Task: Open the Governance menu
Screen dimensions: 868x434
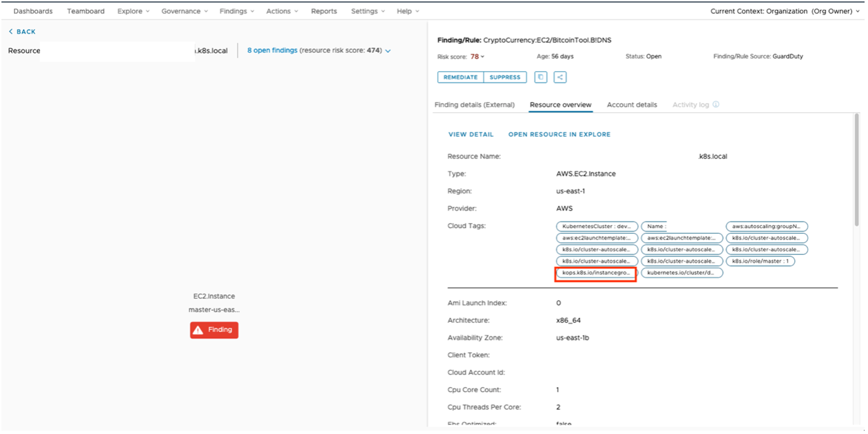Action: [x=185, y=11]
